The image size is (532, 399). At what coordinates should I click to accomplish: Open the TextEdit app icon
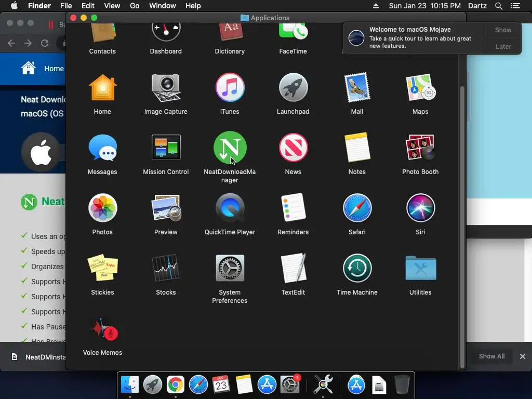click(x=293, y=268)
